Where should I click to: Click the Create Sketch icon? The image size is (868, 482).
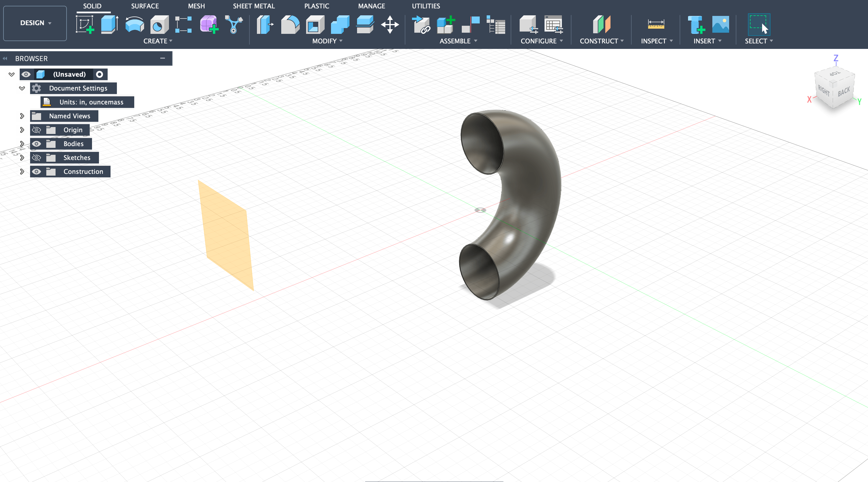84,24
